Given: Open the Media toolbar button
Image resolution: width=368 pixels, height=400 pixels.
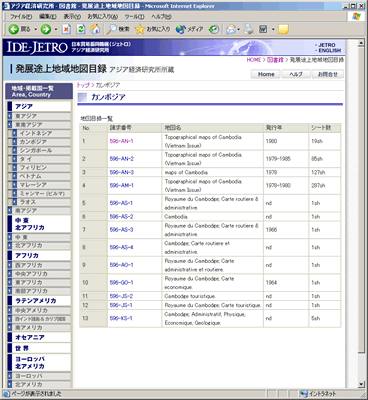Looking at the screenshot, I should (x=189, y=29).
